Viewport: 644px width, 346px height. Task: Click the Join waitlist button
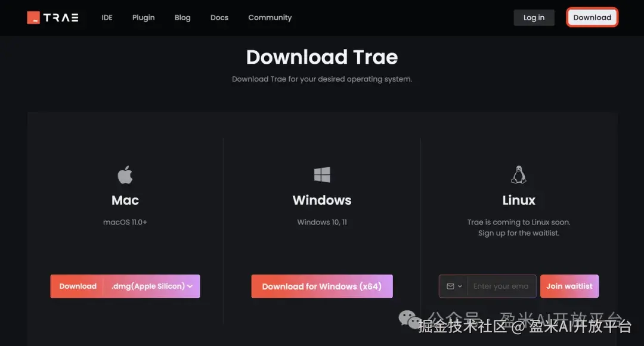[x=569, y=286]
